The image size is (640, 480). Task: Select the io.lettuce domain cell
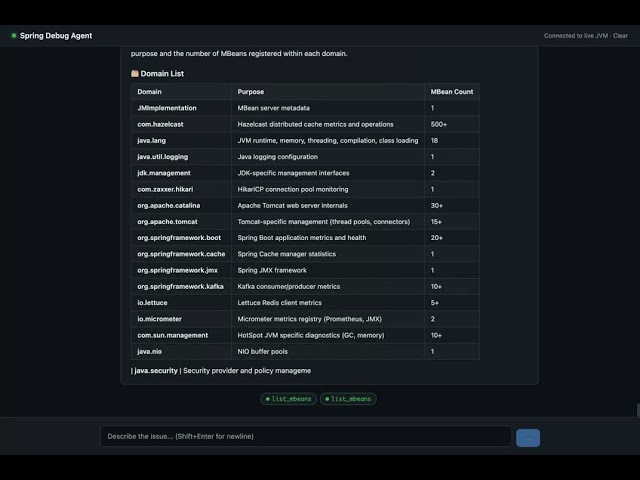coord(182,303)
